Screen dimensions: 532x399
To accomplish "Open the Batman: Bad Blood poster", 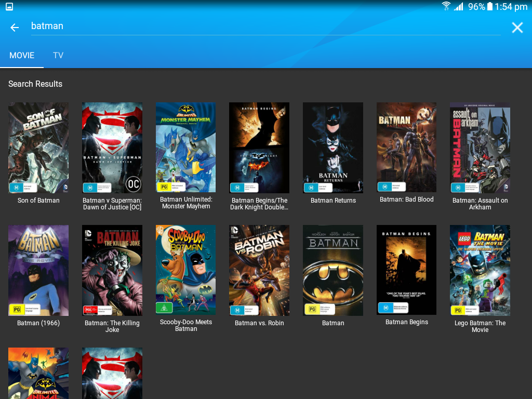I will [x=406, y=147].
